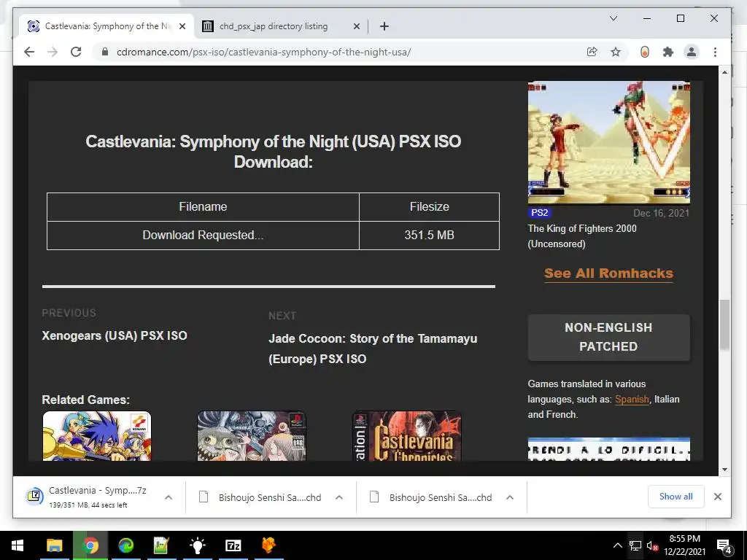Click the page's vertical scrollbar thumb
The width and height of the screenshot is (747, 560).
pos(724,325)
